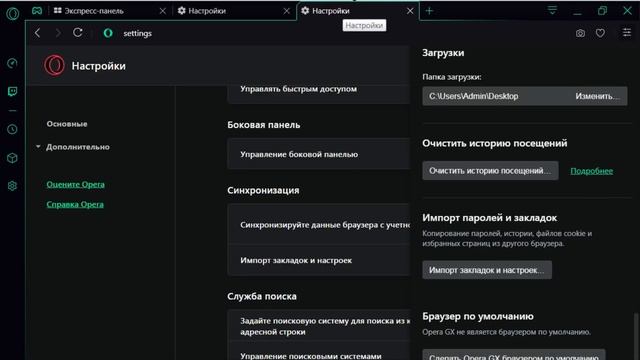
Task: Open the Оцените Opera link
Action: point(76,184)
